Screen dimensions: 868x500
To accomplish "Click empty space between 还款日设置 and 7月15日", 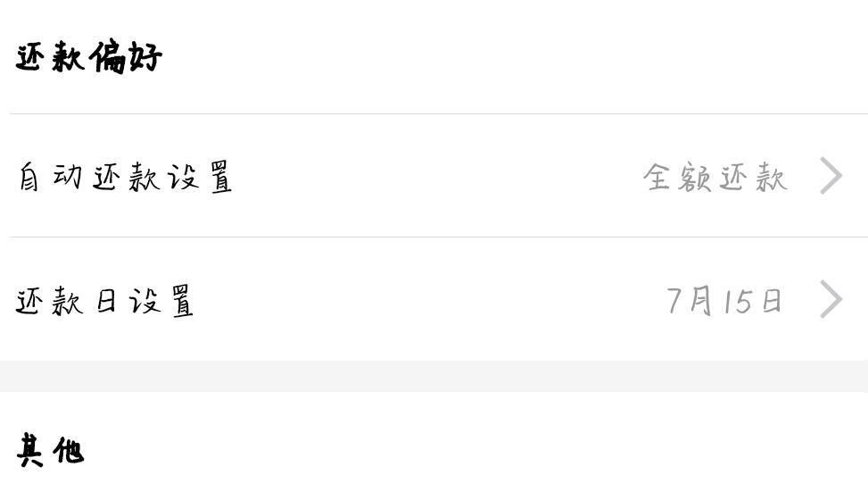I will pos(430,301).
